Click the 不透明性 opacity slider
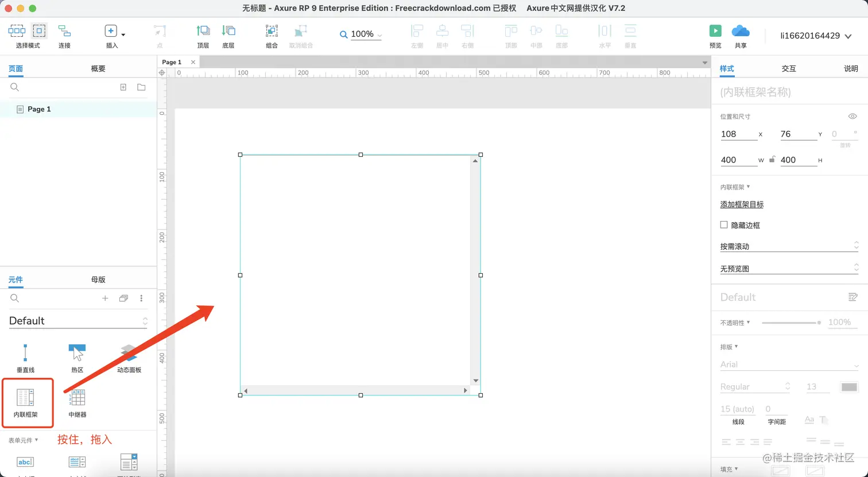The width and height of the screenshot is (868, 477). (791, 323)
